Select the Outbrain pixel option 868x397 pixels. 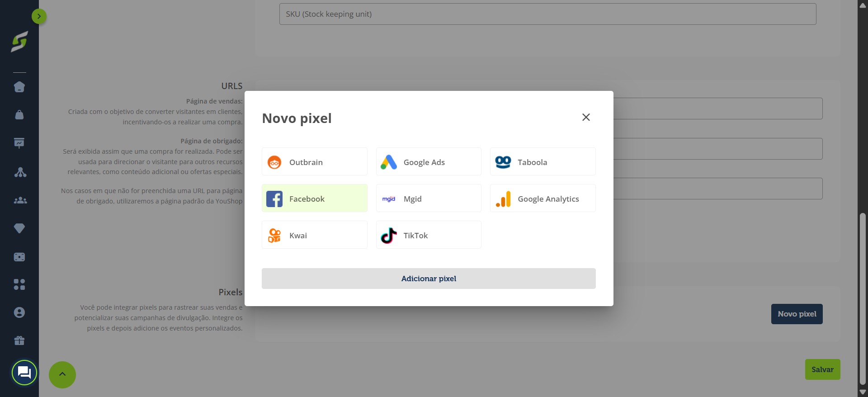click(x=314, y=161)
